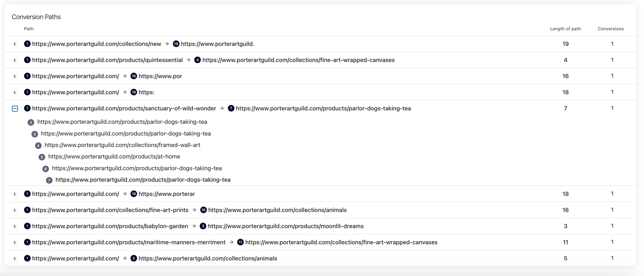
Task: Expand the maritime-manners-merriment path row
Action: point(15,242)
